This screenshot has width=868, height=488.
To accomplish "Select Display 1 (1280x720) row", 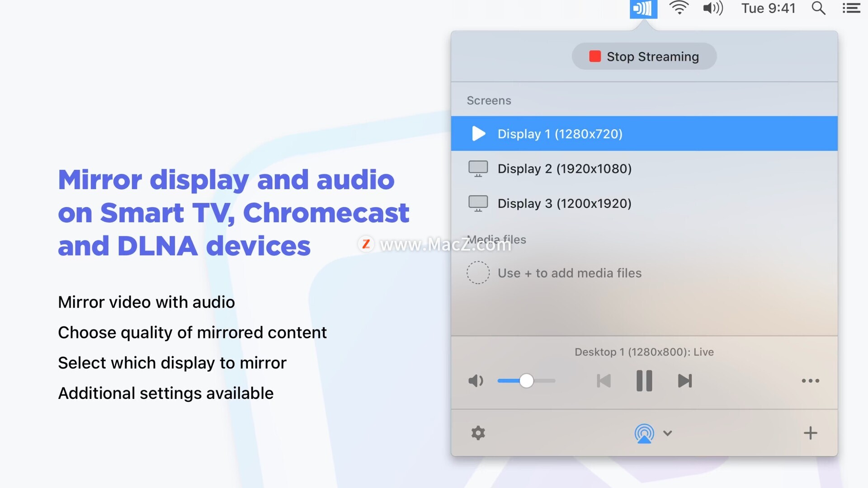I will tap(644, 133).
